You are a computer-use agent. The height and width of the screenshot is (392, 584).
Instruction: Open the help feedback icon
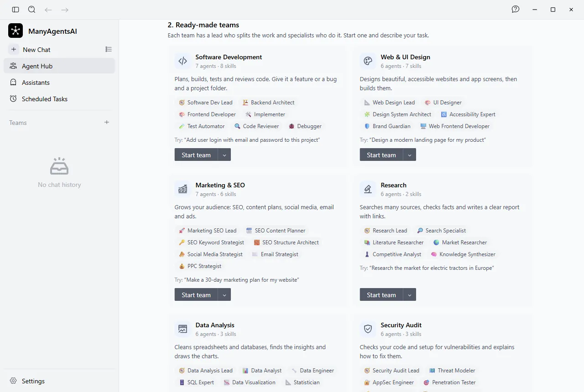[x=516, y=9]
